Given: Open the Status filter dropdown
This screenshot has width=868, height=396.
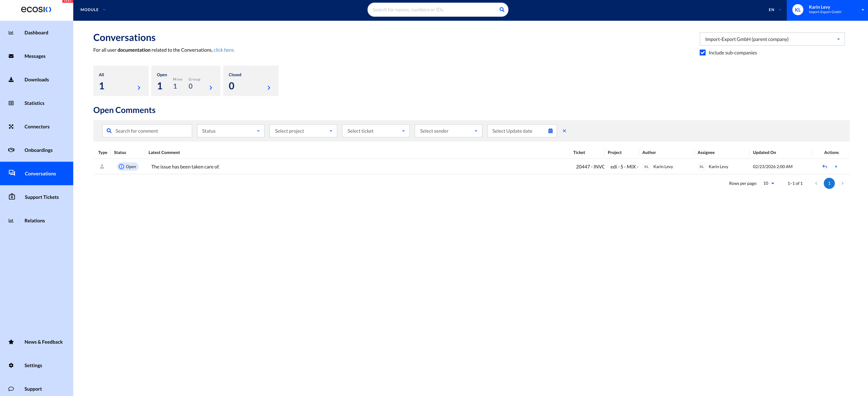Looking at the screenshot, I should pos(230,131).
